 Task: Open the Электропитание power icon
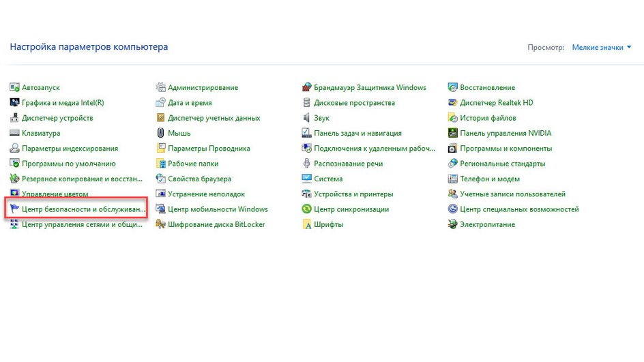pos(452,224)
